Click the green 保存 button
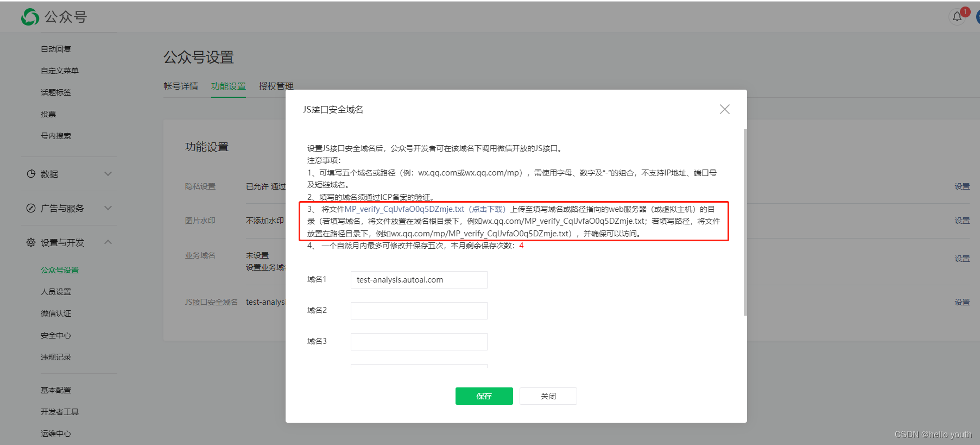Viewport: 980px width, 445px height. tap(484, 396)
